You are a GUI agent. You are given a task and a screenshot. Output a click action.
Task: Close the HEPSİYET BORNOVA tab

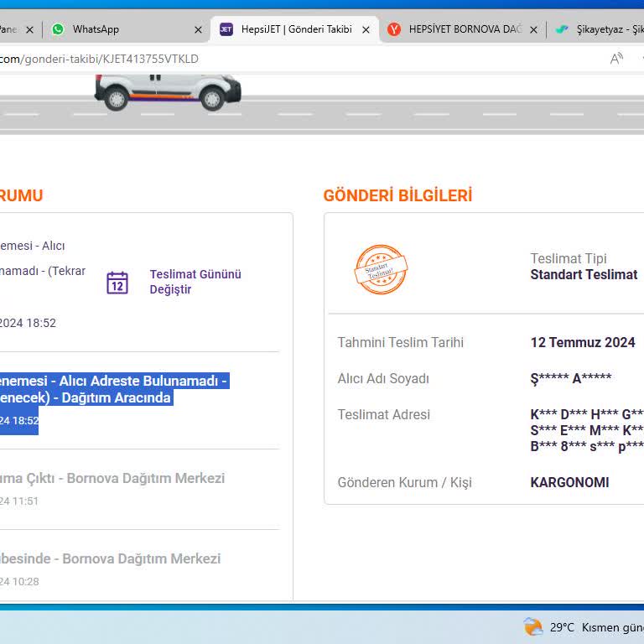[x=533, y=29]
